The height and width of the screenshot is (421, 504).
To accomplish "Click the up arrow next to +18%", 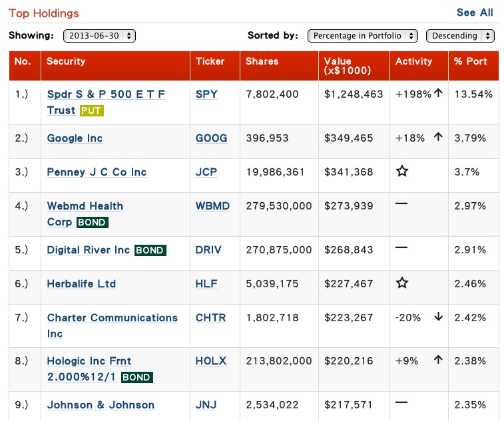I will (438, 137).
